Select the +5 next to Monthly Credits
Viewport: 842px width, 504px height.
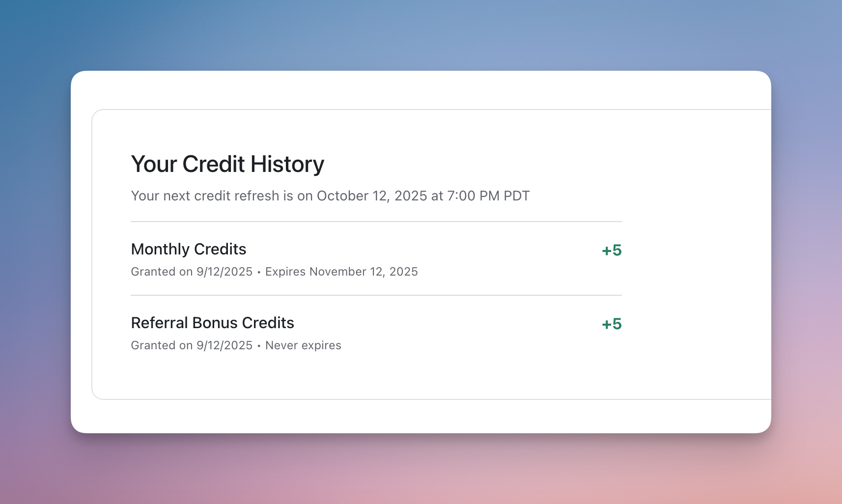612,250
